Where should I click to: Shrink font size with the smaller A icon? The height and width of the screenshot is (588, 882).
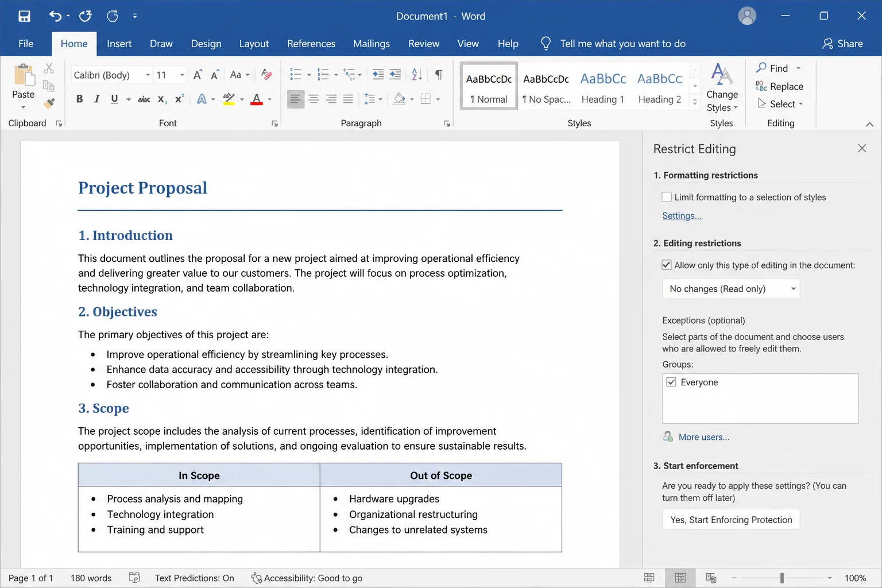(215, 75)
